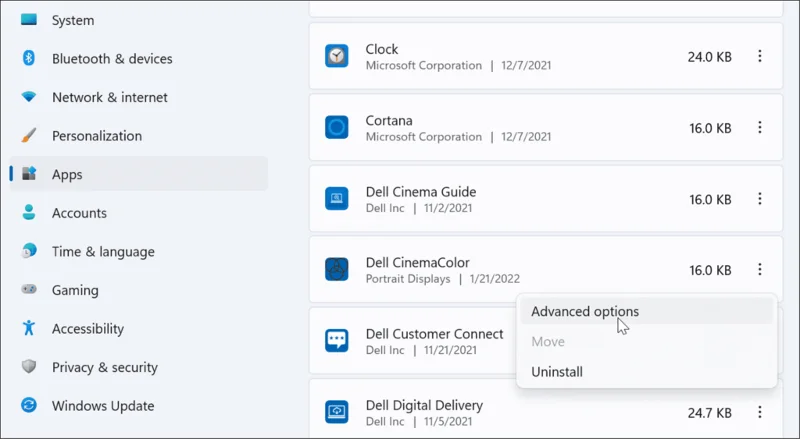Click the 24.0 KB size for Clock
The width and height of the screenshot is (800, 439).
(x=710, y=57)
